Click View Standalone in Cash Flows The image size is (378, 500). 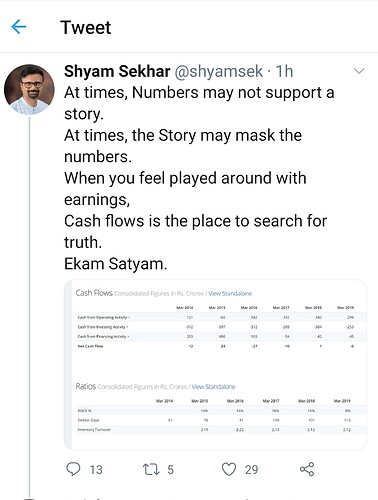230,293
